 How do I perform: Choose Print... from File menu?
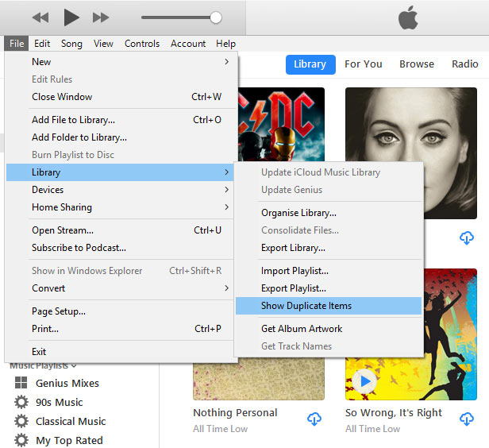point(120,329)
